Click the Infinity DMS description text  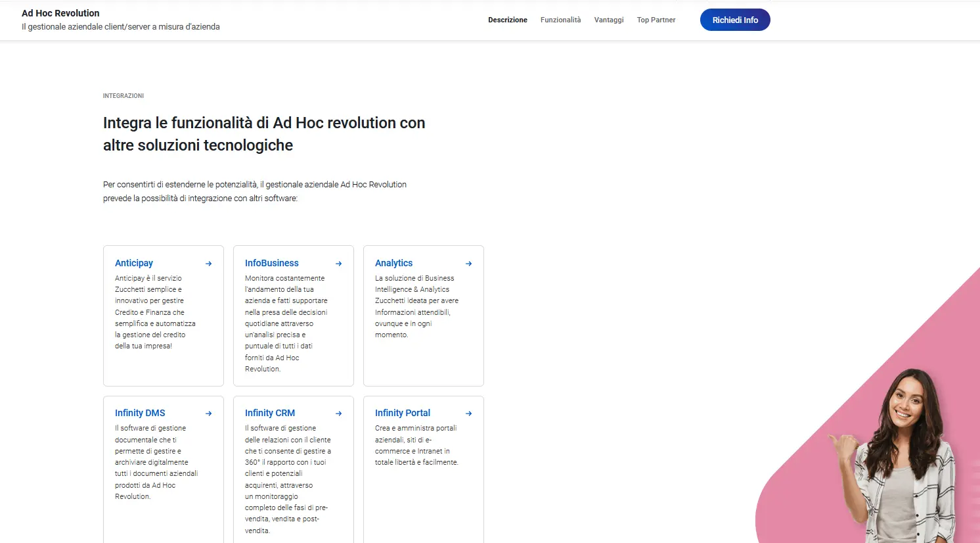156,462
